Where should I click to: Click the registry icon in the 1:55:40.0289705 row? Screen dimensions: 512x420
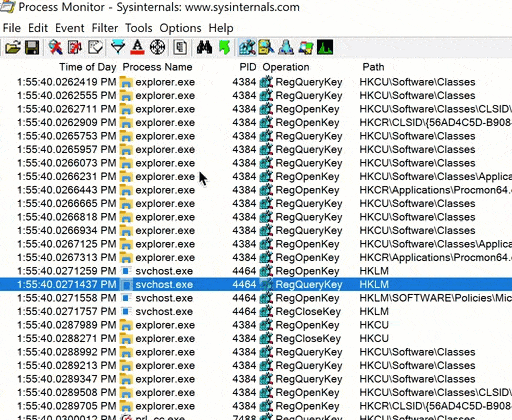(x=266, y=406)
